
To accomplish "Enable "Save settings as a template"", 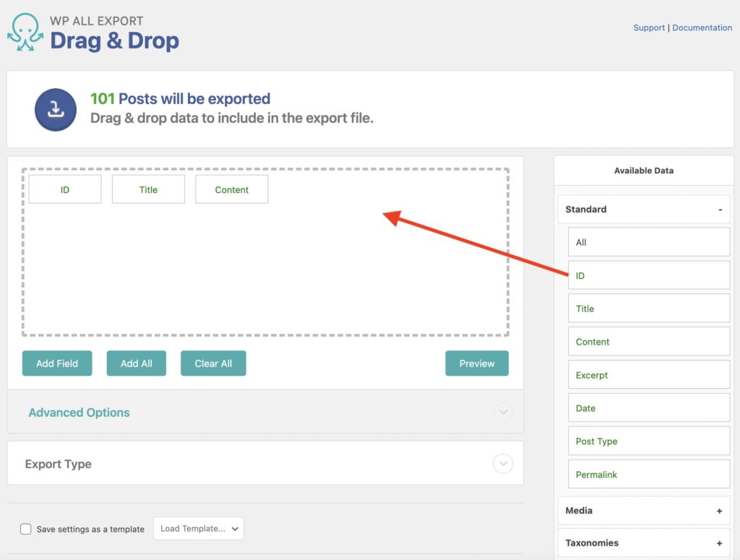I will (x=25, y=529).
